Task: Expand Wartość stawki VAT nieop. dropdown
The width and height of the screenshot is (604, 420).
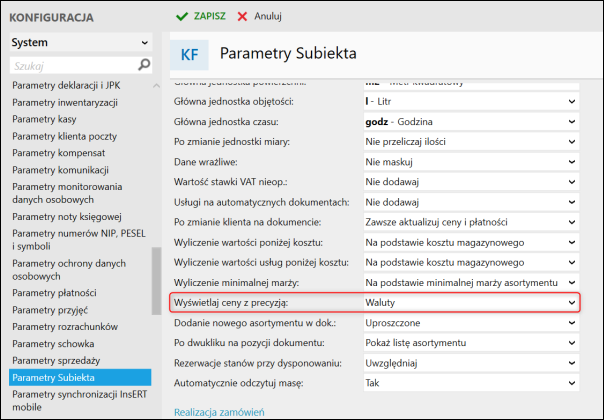Action: (471, 182)
